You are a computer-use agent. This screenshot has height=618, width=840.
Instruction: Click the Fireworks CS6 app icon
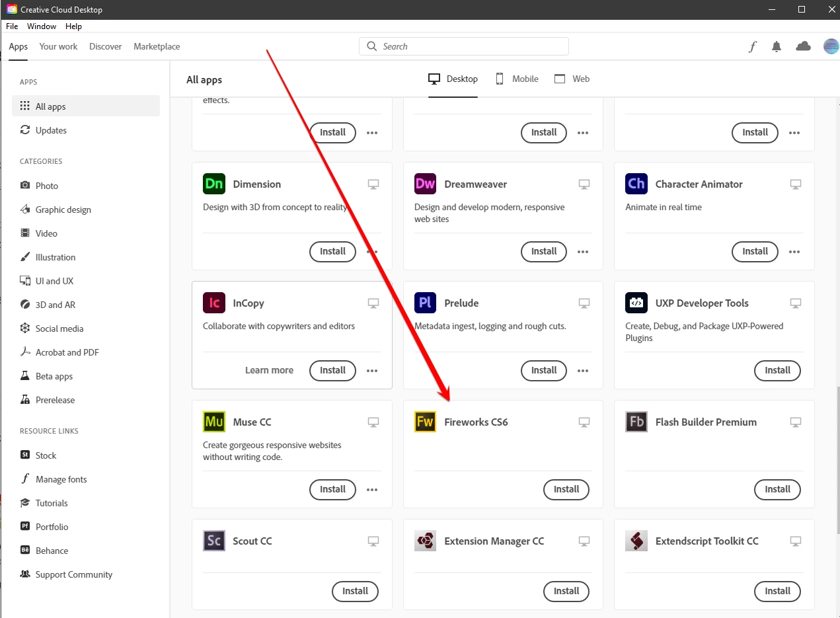(x=425, y=422)
